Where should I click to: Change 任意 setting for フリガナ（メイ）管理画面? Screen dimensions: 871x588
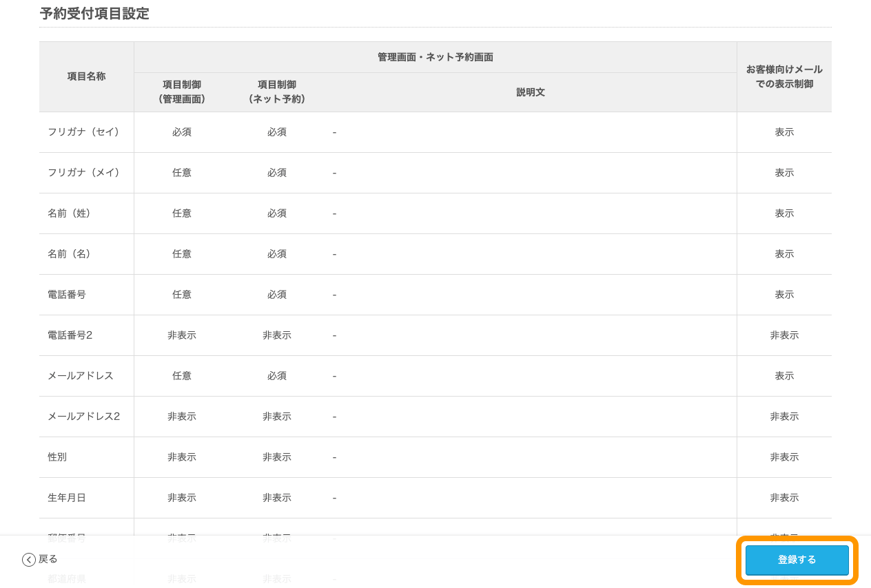(x=182, y=173)
